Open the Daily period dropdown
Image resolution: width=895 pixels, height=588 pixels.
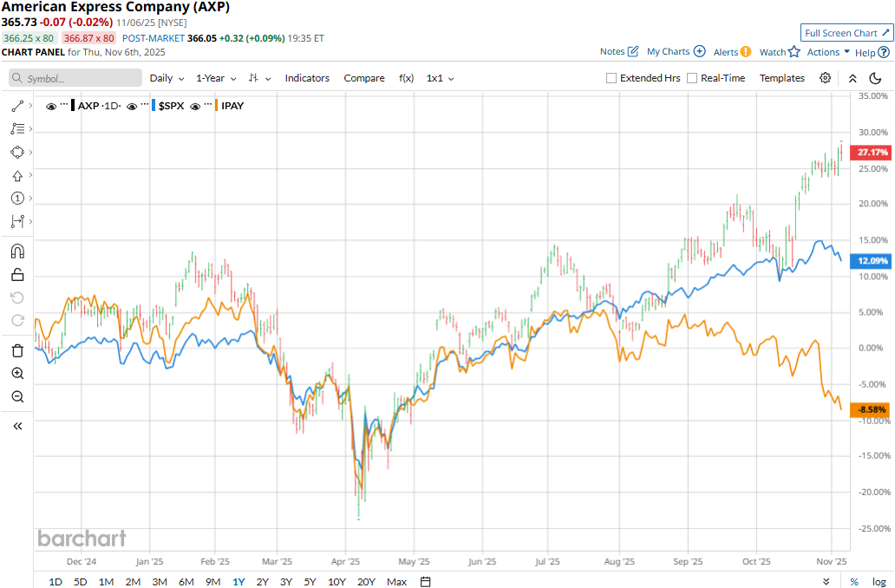click(167, 78)
